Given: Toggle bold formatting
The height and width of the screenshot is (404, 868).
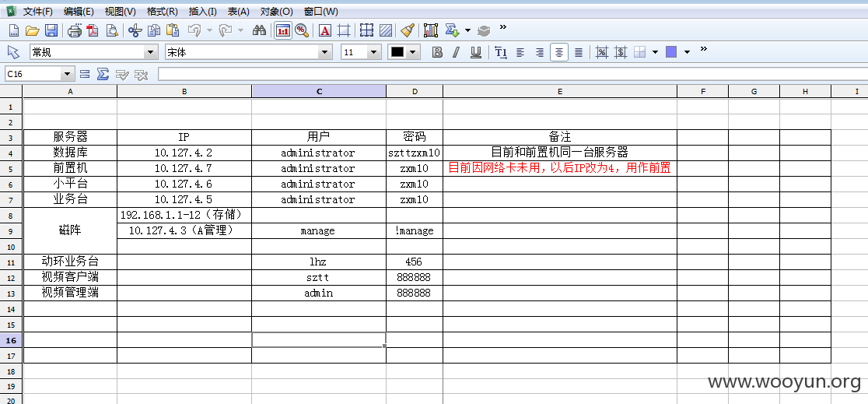Looking at the screenshot, I should (437, 52).
